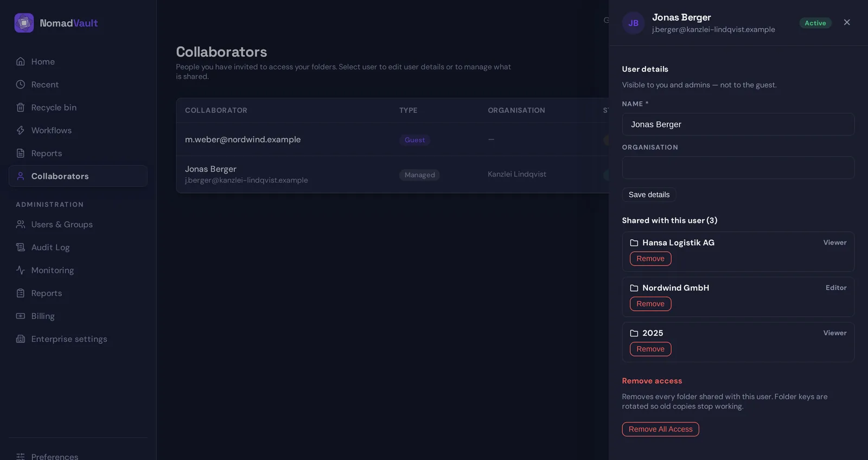Click the empty Organisation input field
The height and width of the screenshot is (460, 868).
click(738, 168)
